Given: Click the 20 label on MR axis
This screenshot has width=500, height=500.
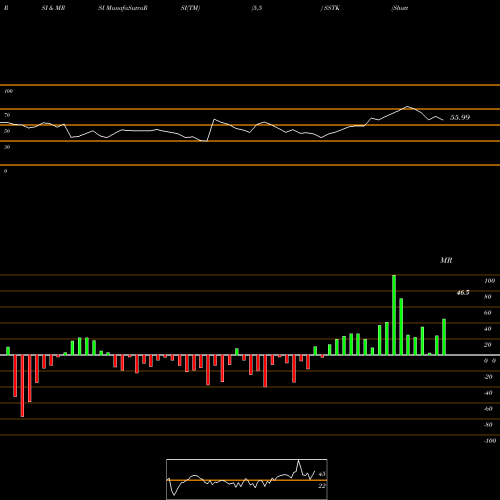Looking at the screenshot, I should 488,345.
